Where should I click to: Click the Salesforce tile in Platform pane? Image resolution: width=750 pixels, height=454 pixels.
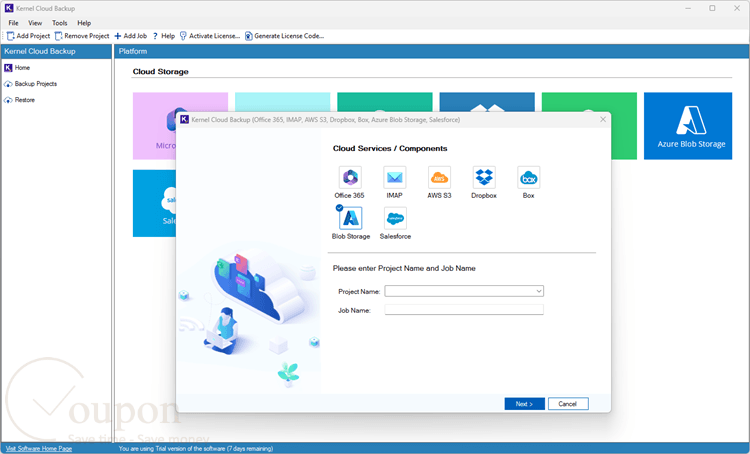(x=154, y=203)
